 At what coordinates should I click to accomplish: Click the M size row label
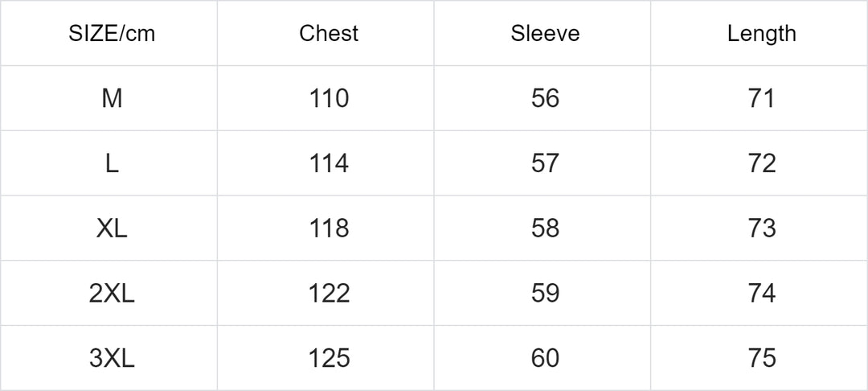(112, 99)
